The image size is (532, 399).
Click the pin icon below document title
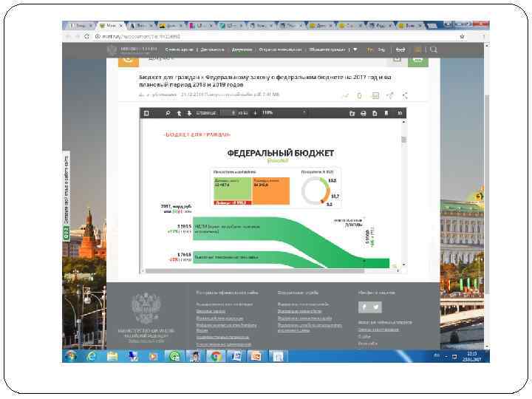click(x=390, y=95)
